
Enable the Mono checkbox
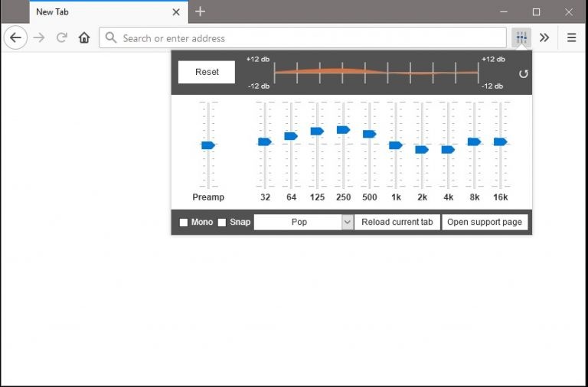(x=184, y=223)
